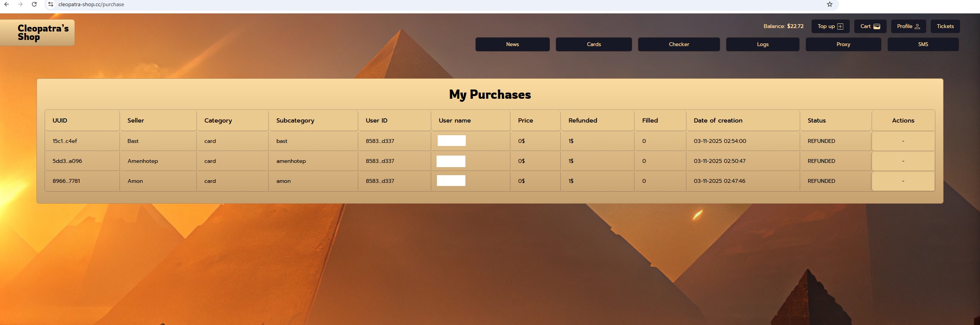Switch to the Checker tab

pos(679,44)
